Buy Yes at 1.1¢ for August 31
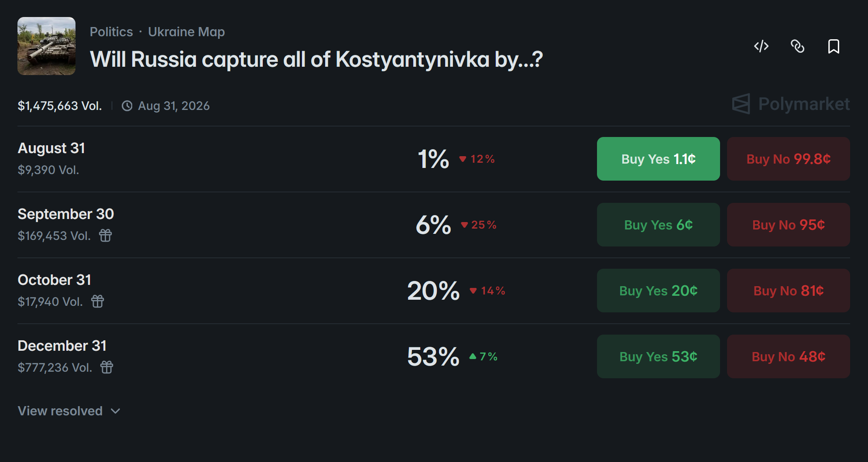The height and width of the screenshot is (462, 868). [658, 159]
